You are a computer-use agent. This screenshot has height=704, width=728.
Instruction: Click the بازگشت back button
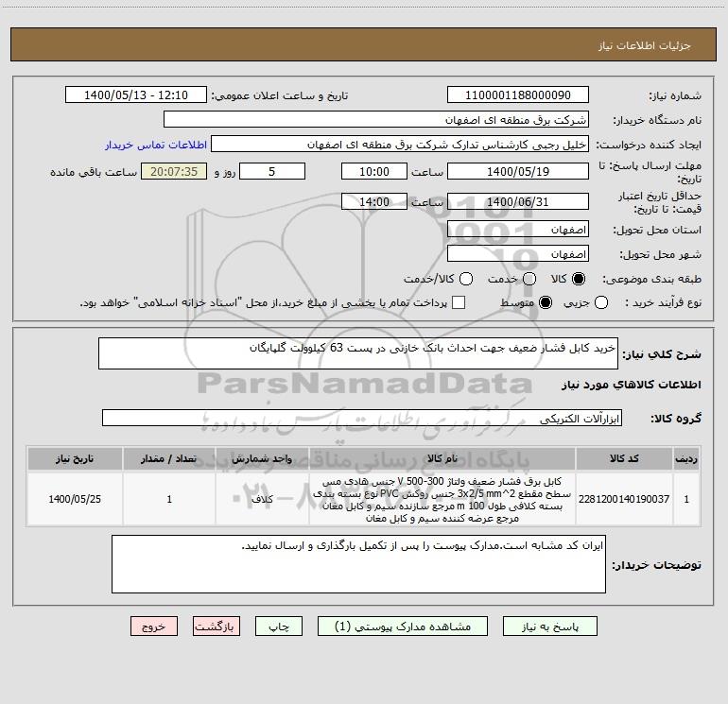tap(217, 627)
